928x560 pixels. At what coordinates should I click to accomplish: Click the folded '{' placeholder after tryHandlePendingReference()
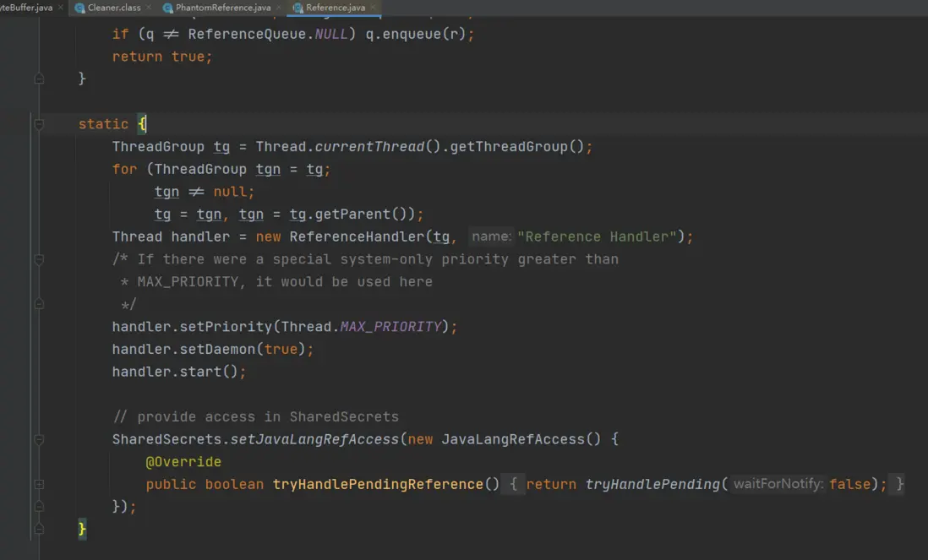tap(513, 484)
